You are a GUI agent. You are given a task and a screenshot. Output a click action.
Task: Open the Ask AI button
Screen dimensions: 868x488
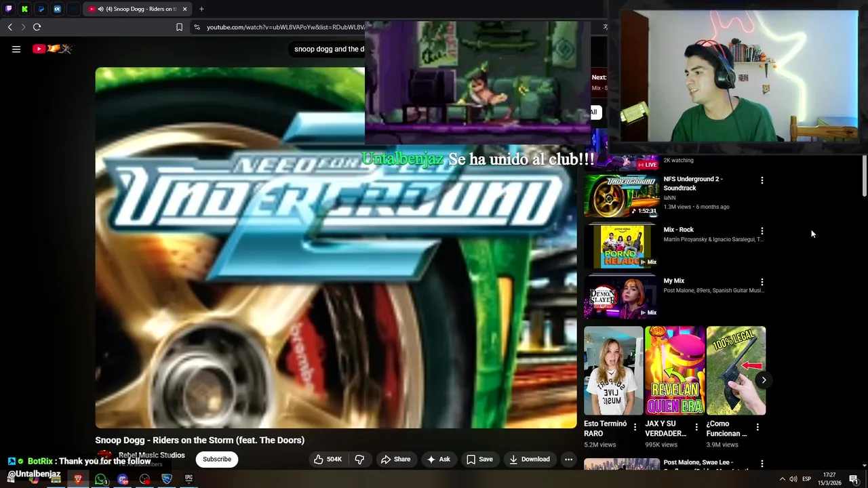[438, 459]
